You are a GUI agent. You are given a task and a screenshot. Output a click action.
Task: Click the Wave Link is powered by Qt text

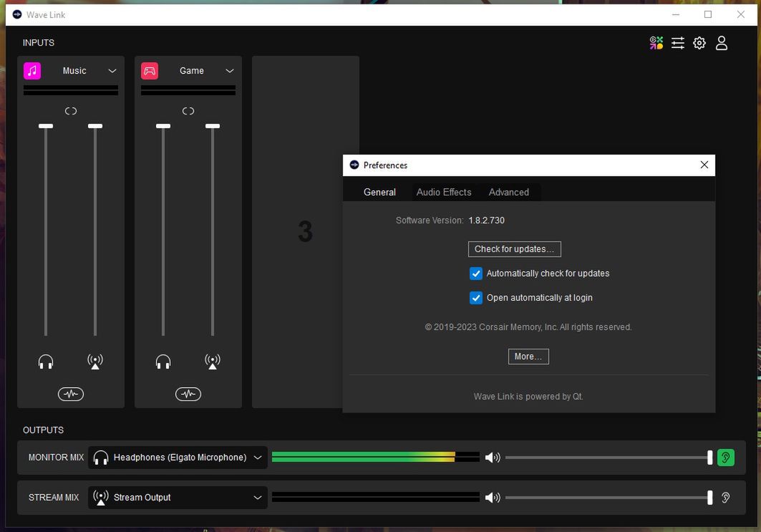pos(528,397)
